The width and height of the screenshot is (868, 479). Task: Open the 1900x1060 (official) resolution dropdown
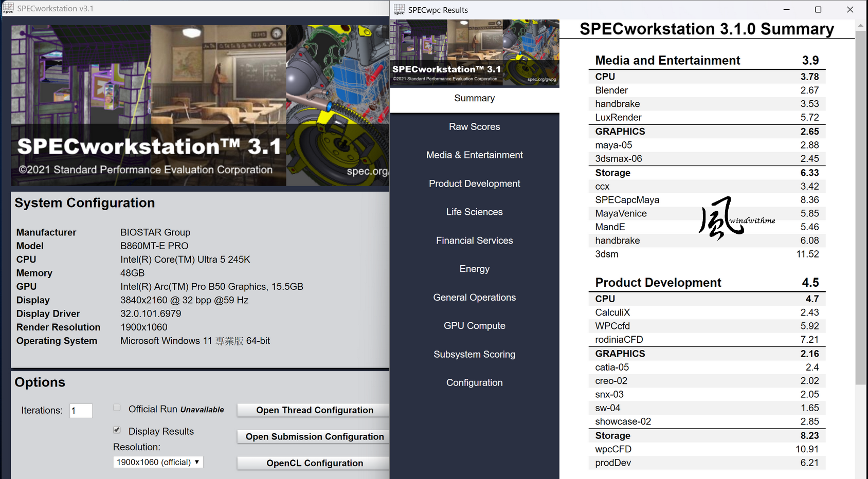158,462
